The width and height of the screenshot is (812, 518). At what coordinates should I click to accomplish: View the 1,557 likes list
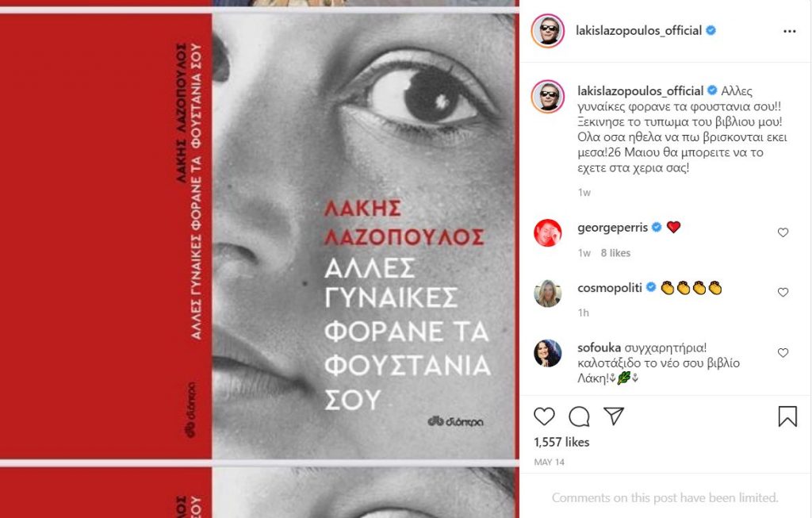coord(561,442)
